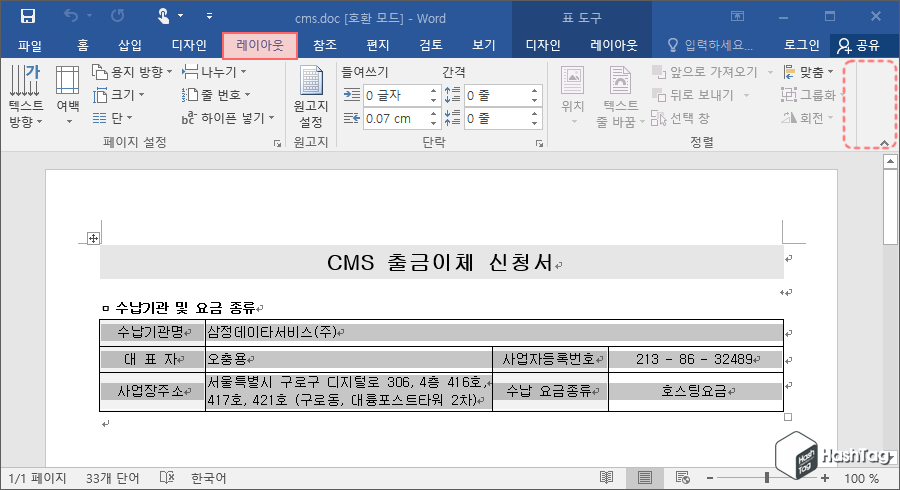
Task: Decrease spacing after with the down arrow
Action: coord(534,123)
